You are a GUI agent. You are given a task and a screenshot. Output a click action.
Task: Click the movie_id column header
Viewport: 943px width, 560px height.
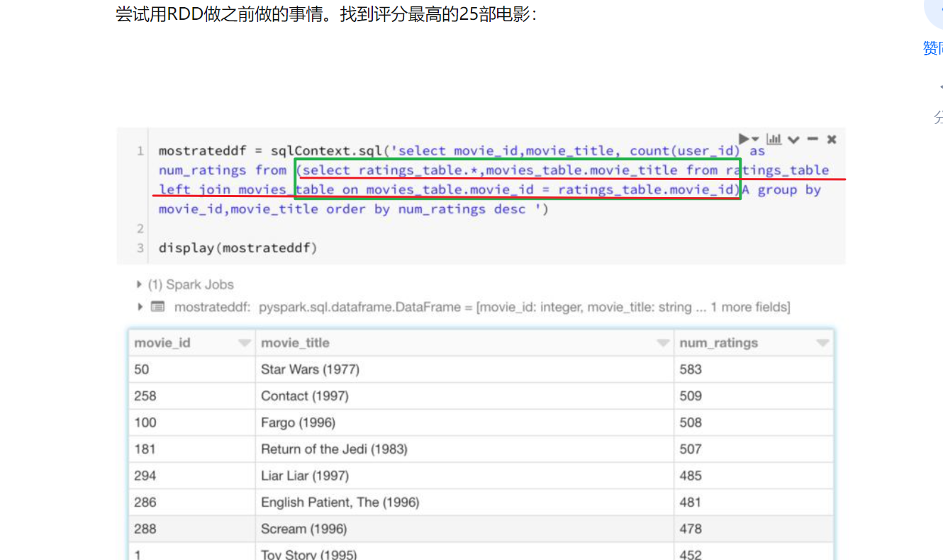pos(162,343)
